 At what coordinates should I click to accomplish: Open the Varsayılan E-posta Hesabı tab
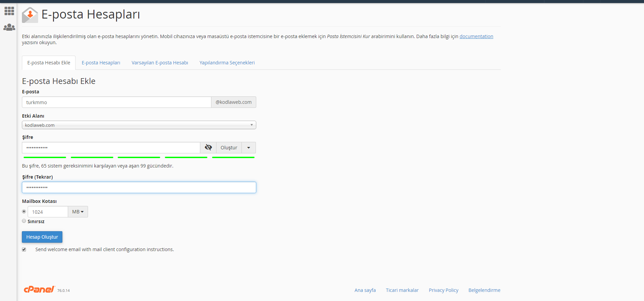point(160,63)
